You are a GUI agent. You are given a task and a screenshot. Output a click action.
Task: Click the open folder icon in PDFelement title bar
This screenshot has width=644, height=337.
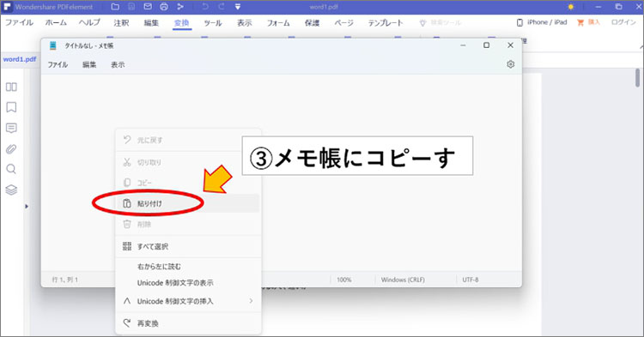(115, 7)
